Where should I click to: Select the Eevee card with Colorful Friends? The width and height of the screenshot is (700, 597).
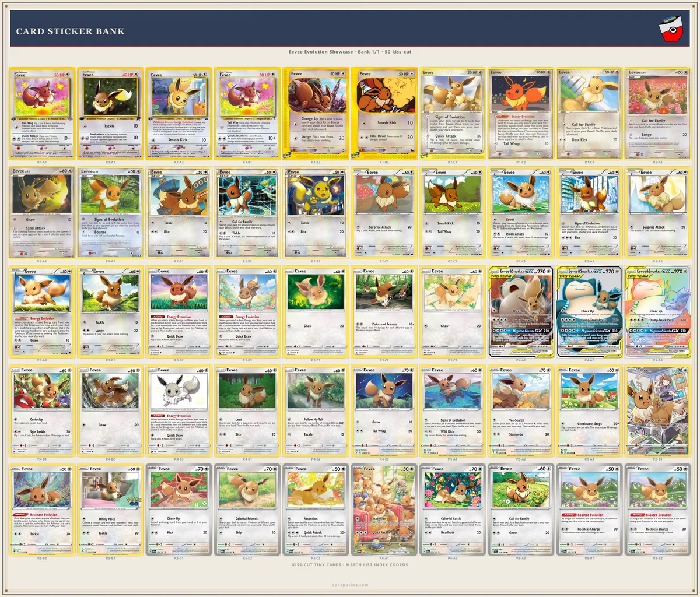tap(247, 510)
